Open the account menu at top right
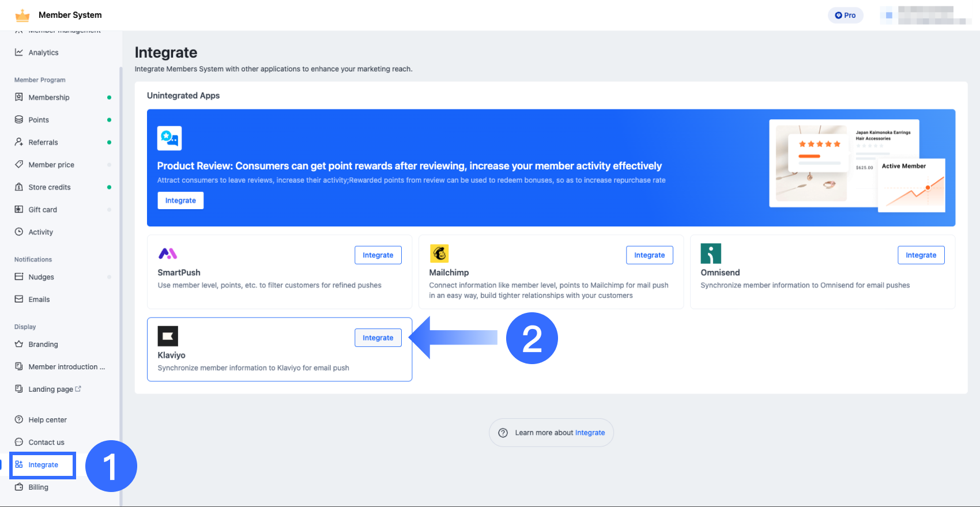The height and width of the screenshot is (507, 980). coord(926,16)
